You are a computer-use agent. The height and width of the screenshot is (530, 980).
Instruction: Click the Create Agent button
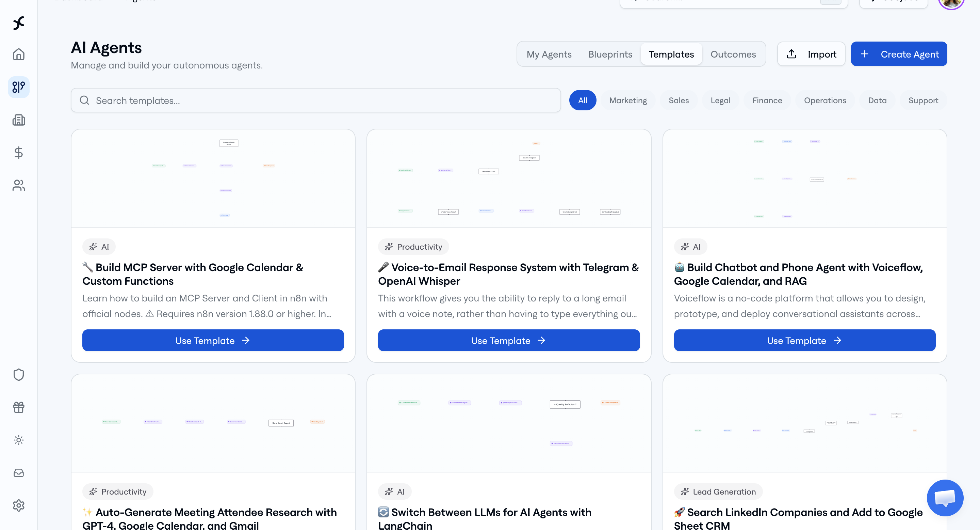[x=899, y=54]
